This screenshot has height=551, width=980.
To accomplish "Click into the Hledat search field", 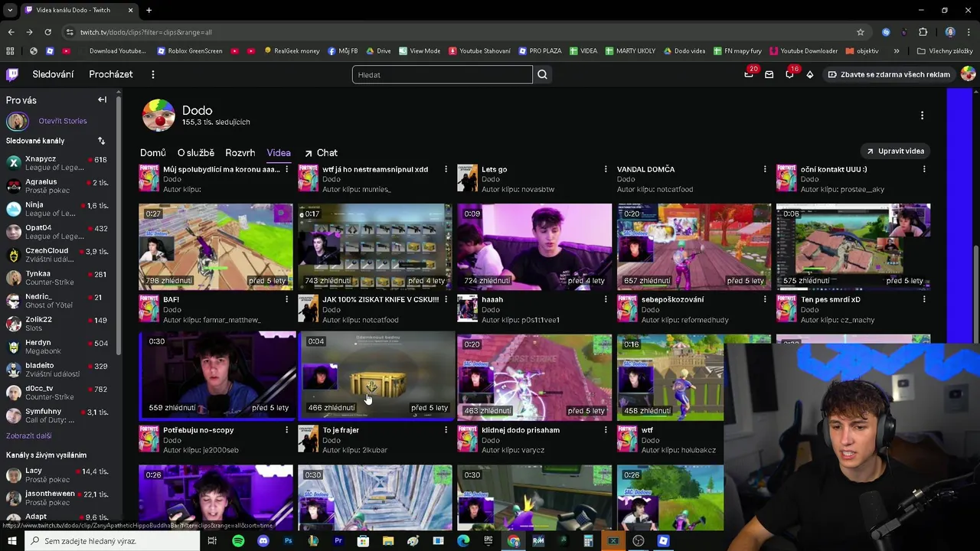I will click(x=443, y=74).
